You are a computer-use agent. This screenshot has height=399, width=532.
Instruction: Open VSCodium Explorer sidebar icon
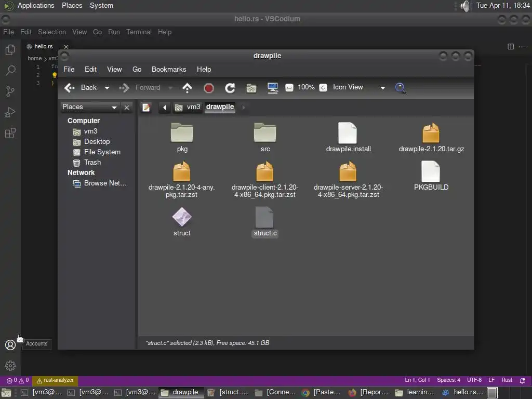tap(10, 50)
